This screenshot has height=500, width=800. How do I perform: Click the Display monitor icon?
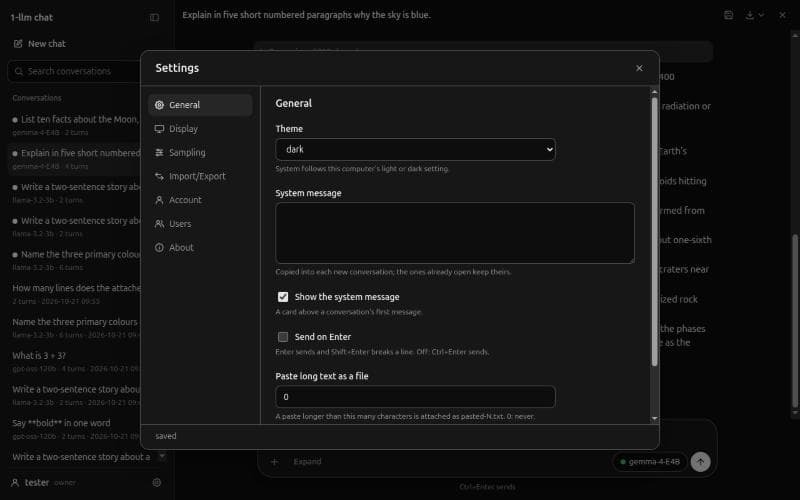pos(159,129)
